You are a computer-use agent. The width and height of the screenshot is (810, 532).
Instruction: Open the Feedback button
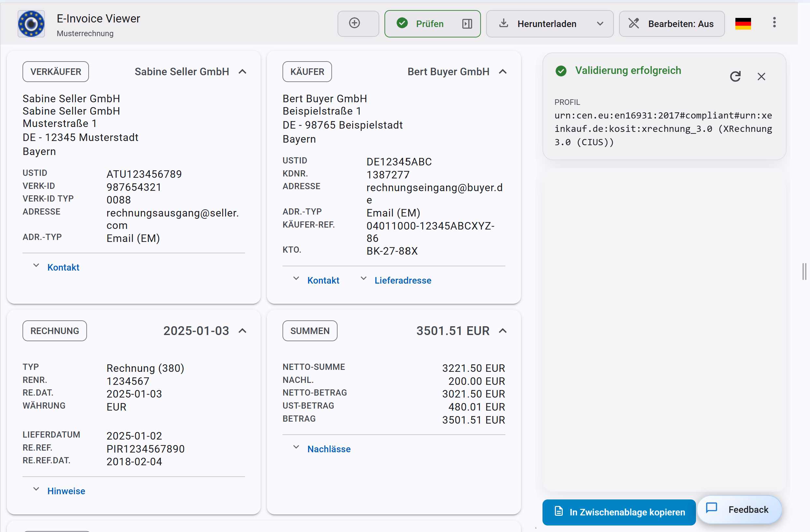pyautogui.click(x=739, y=509)
